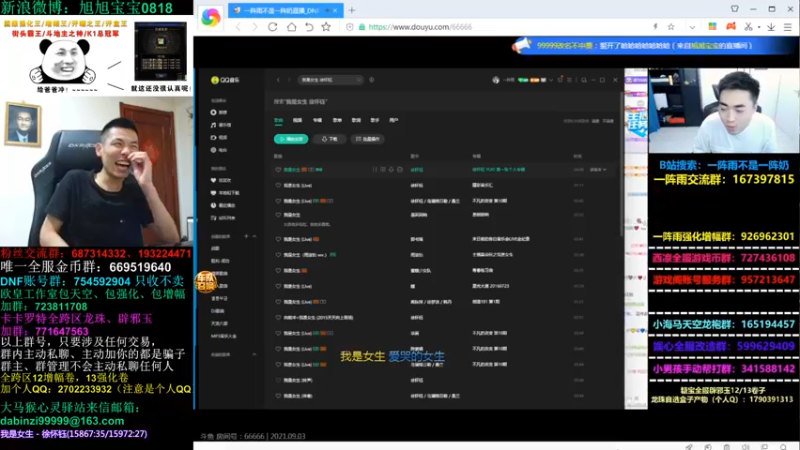
Task: Open 音乐馆 in the QQ Music sidebar
Action: 221,125
